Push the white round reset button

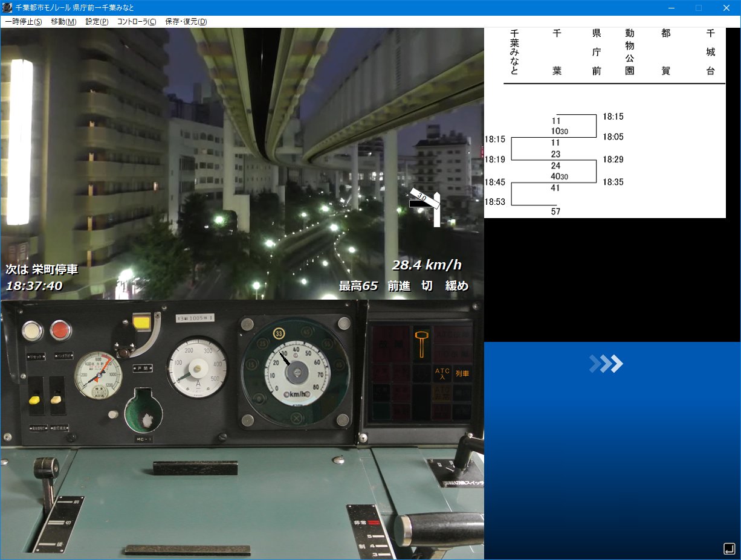pos(32,330)
